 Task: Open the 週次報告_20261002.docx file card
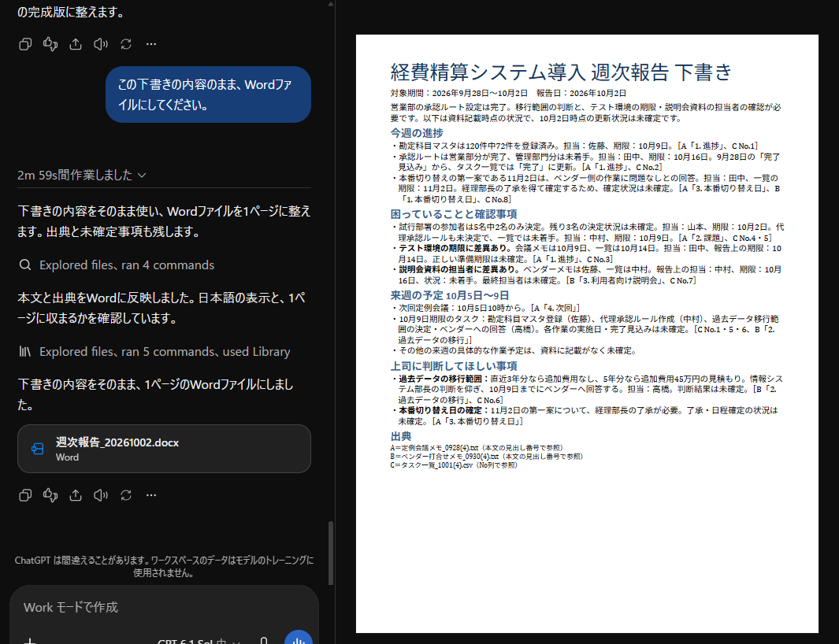tap(164, 449)
